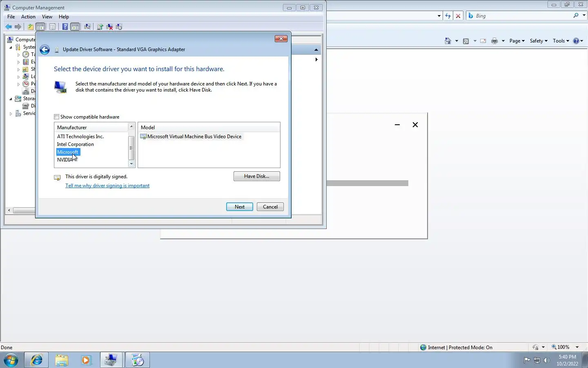Open Internet Explorer from the taskbar
588x368 pixels.
(36, 360)
